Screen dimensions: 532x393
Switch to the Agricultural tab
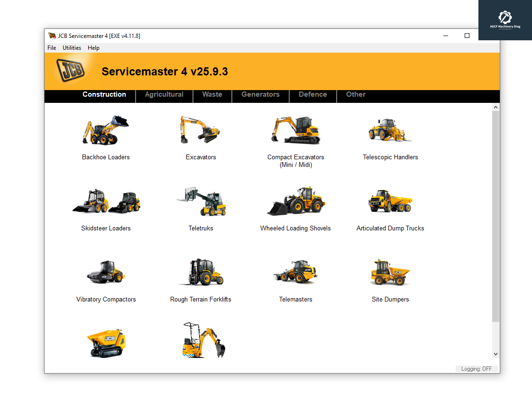[164, 94]
